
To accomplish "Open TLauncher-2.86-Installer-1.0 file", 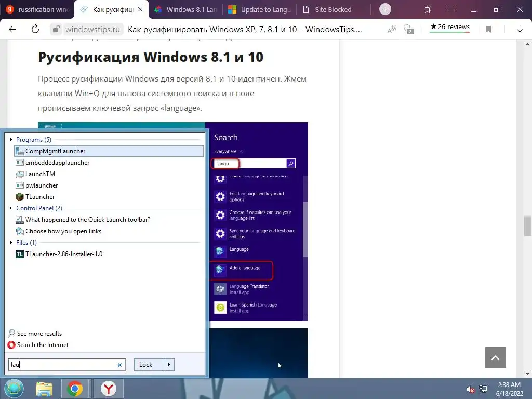I will 109,254.
